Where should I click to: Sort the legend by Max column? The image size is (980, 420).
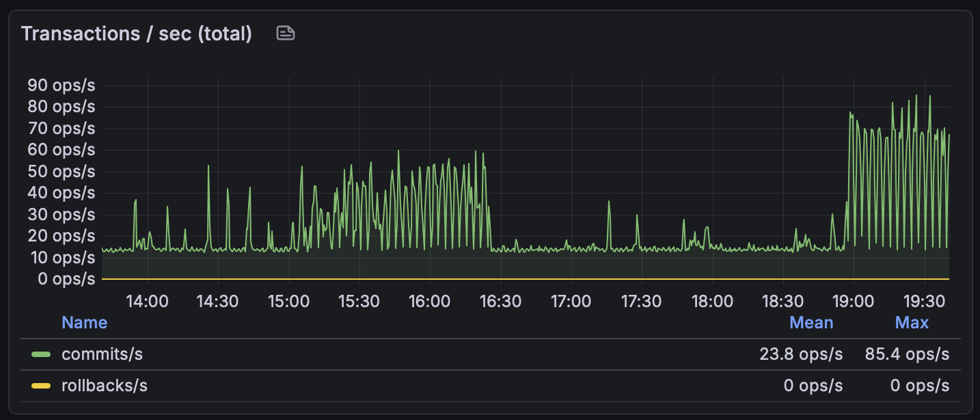click(912, 322)
